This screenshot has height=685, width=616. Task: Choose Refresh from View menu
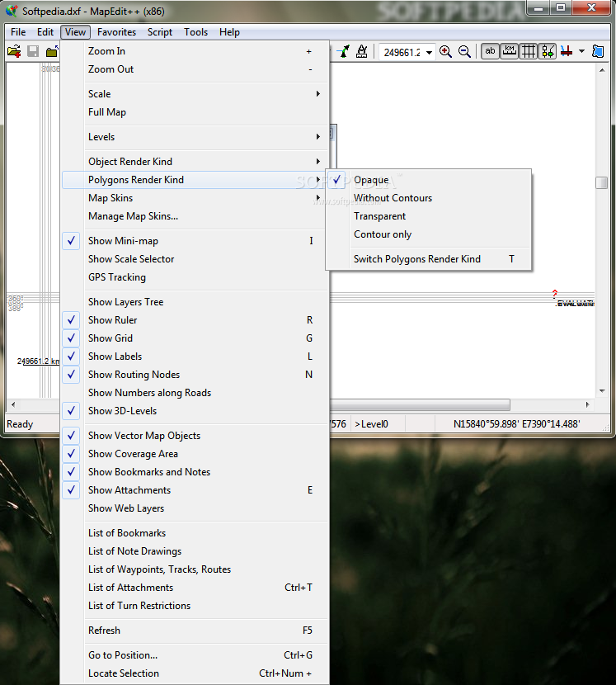pos(195,631)
